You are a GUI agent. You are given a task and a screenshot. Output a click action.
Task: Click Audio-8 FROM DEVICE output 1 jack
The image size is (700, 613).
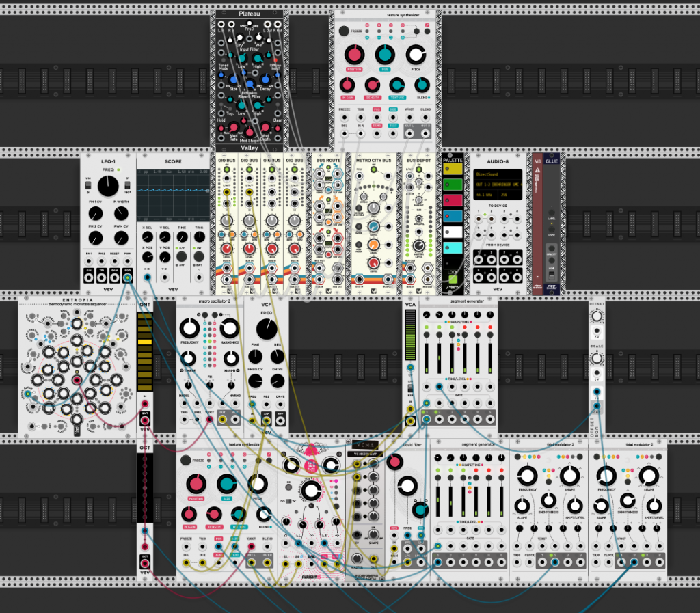[x=479, y=259]
